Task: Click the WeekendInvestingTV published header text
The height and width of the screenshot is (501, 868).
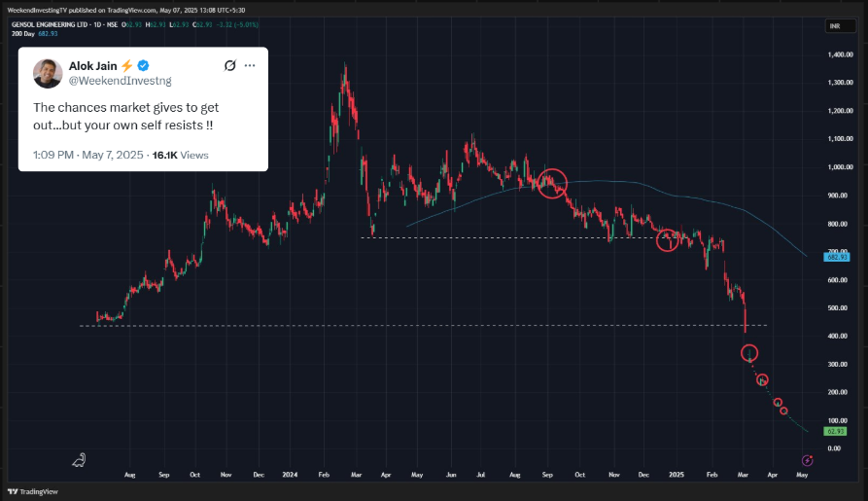Action: tap(126, 10)
